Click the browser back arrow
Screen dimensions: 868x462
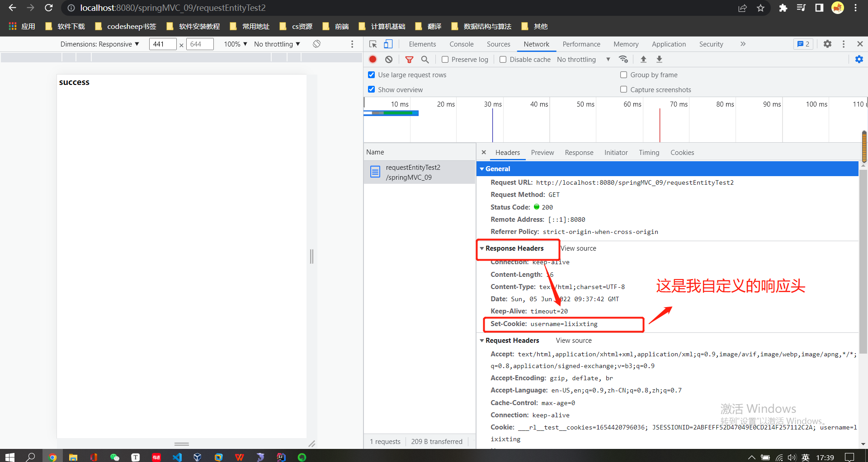coord(12,8)
